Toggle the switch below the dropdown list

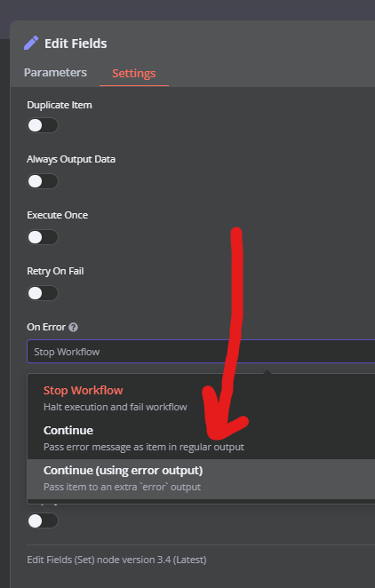(x=43, y=520)
